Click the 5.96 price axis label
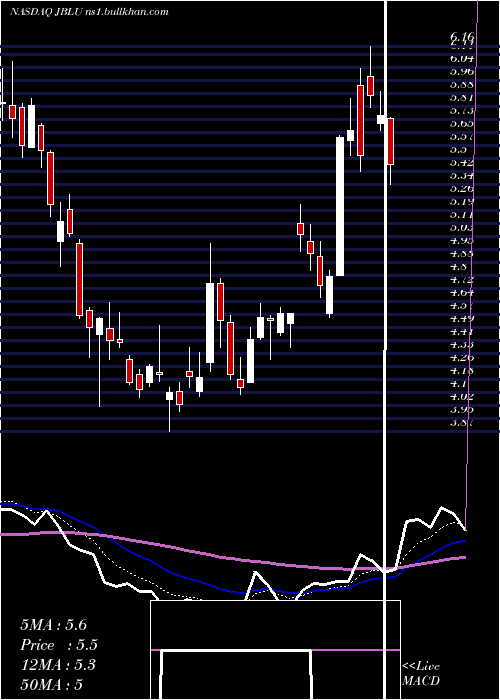500x700 pixels. click(462, 71)
